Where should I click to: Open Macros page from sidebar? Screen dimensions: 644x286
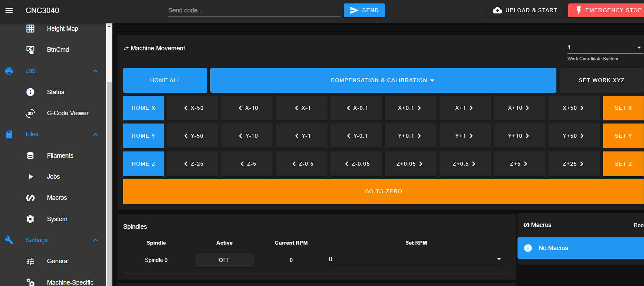57,198
